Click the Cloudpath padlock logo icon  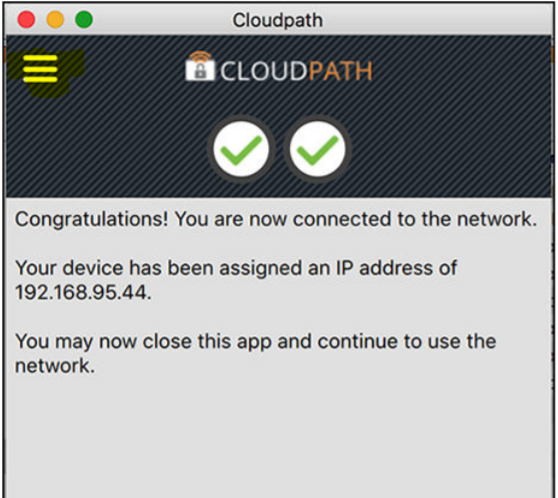coord(200,70)
